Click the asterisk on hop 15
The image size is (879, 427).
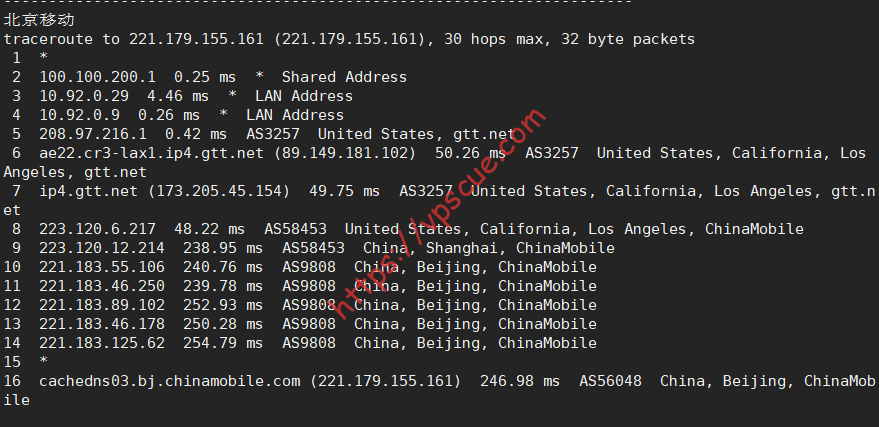coord(44,361)
